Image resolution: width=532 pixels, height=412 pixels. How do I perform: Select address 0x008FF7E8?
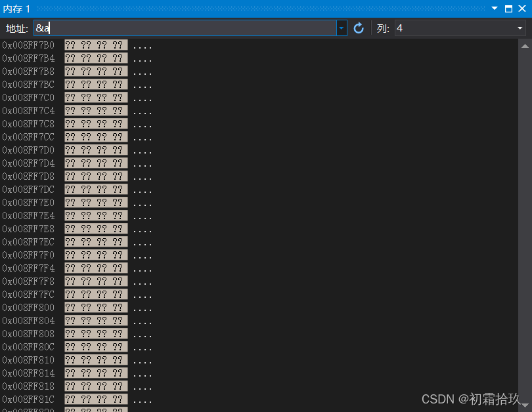point(28,229)
